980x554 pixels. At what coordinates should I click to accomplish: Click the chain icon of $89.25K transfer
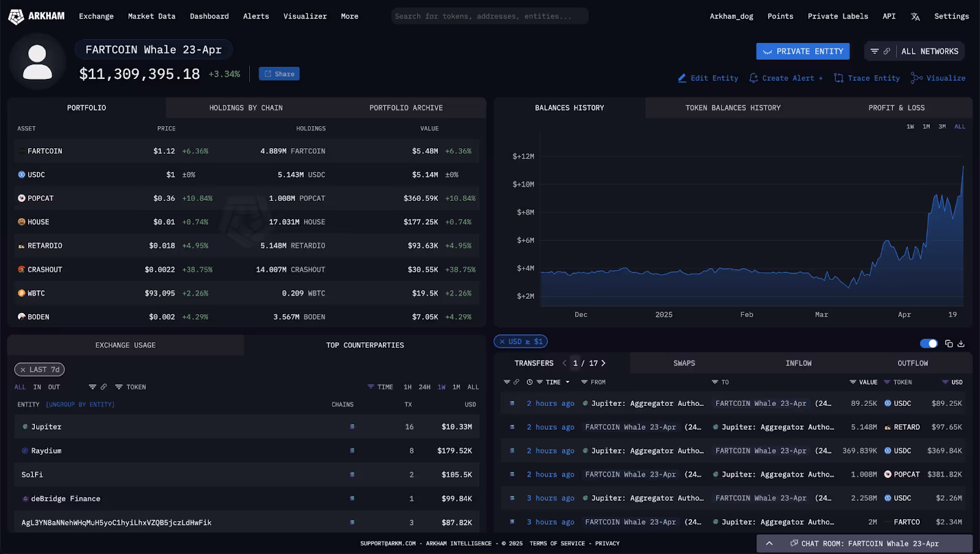tap(512, 403)
